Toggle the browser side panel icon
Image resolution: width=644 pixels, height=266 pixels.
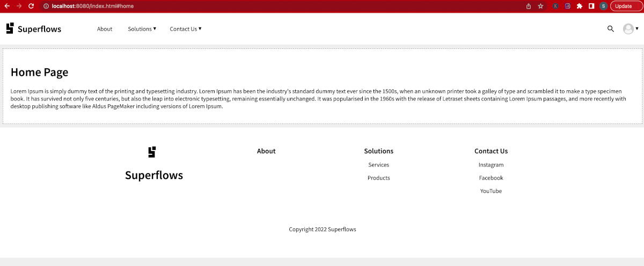coord(591,6)
